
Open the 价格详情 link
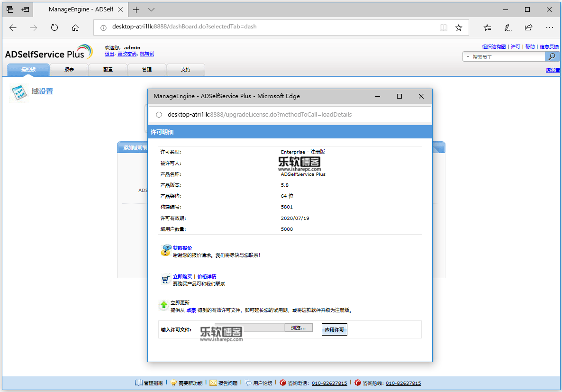207,276
